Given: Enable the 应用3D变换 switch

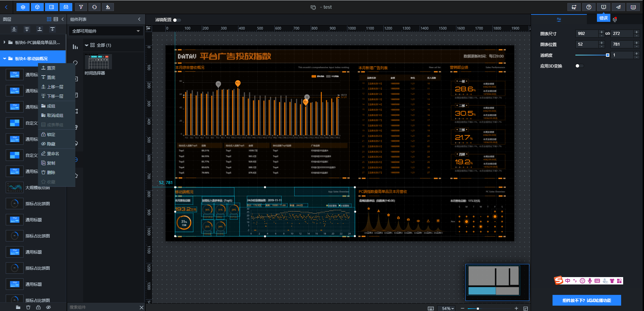Looking at the screenshot, I should [579, 66].
